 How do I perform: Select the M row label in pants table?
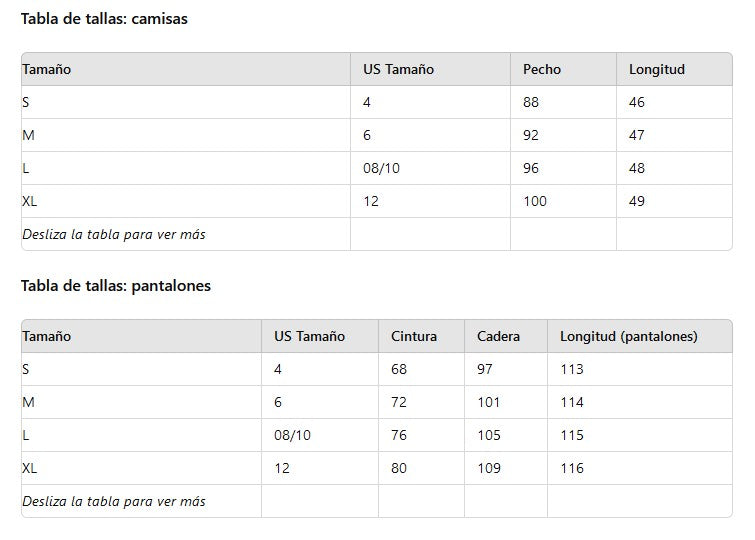click(28, 403)
